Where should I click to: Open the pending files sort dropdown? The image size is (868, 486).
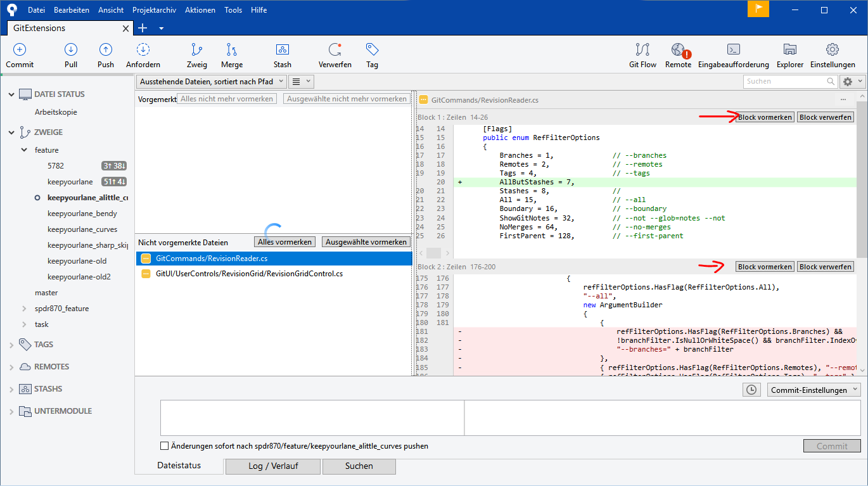click(211, 81)
